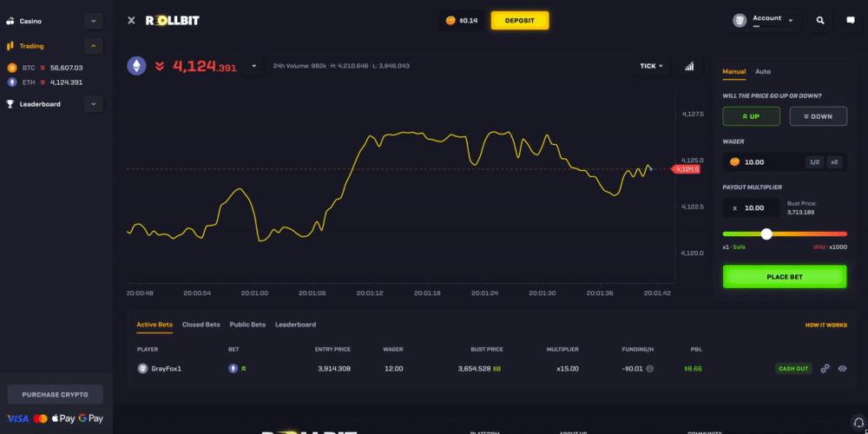Open the support headset icon
The height and width of the screenshot is (434, 868).
tap(857, 424)
